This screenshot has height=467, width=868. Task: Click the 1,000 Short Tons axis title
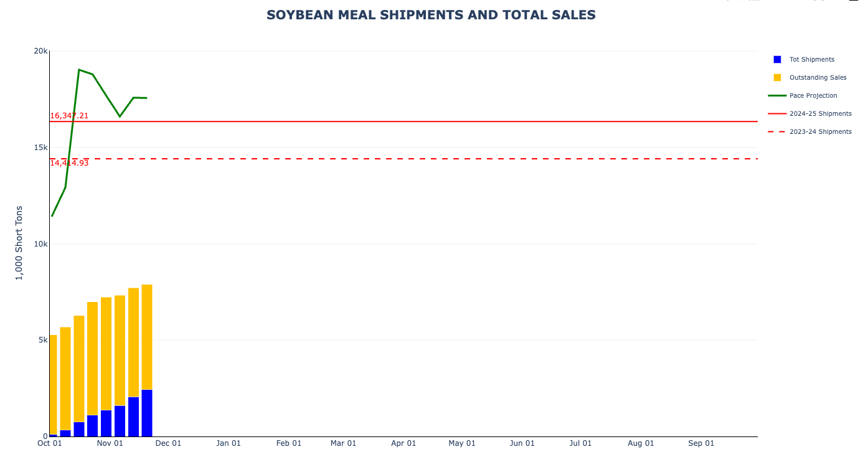coord(19,243)
